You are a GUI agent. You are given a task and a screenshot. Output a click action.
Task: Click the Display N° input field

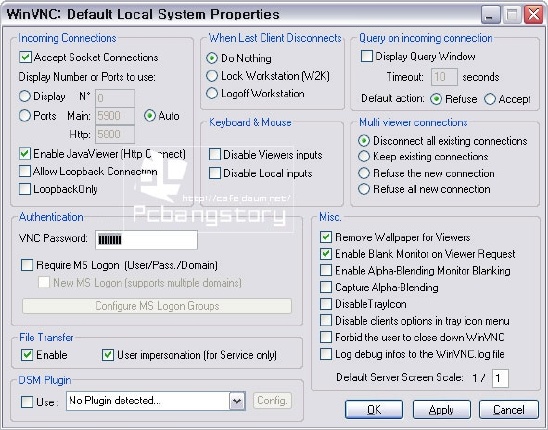[115, 98]
